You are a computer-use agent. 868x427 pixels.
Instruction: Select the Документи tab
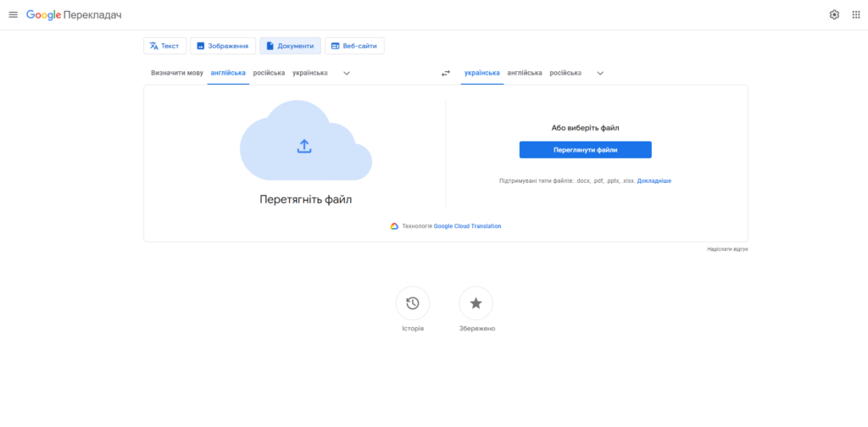click(x=290, y=46)
